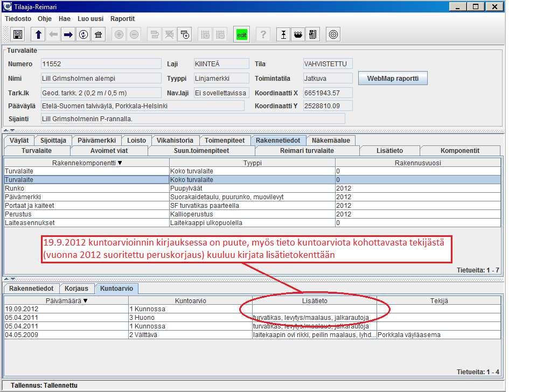Viewport: 543px width, 392px height.
Task: Select the Laiteasennukset component row
Action: (252, 223)
